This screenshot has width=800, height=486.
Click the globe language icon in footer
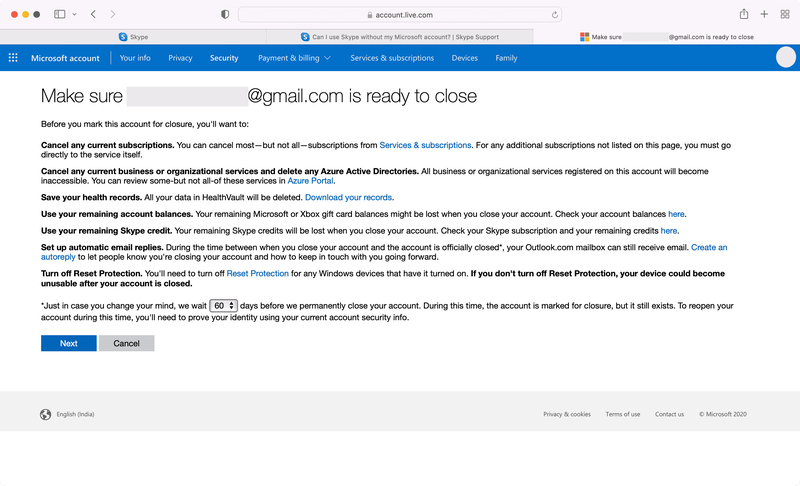pyautogui.click(x=45, y=414)
